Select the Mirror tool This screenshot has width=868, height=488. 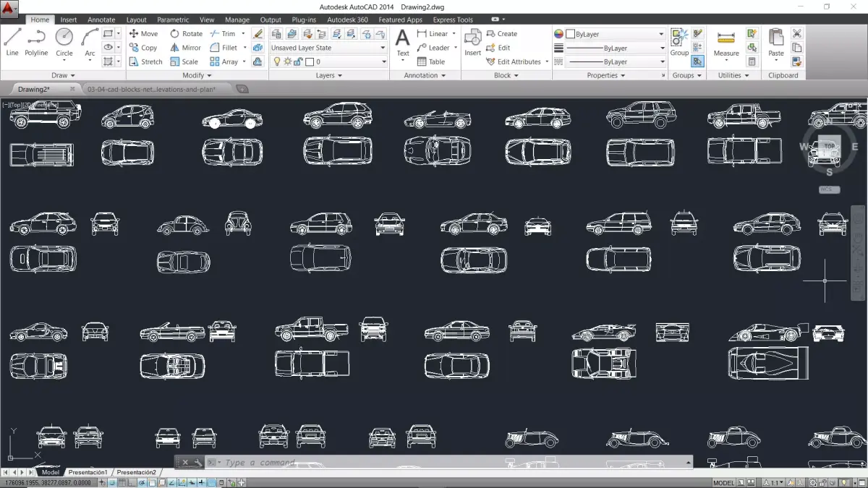(186, 48)
